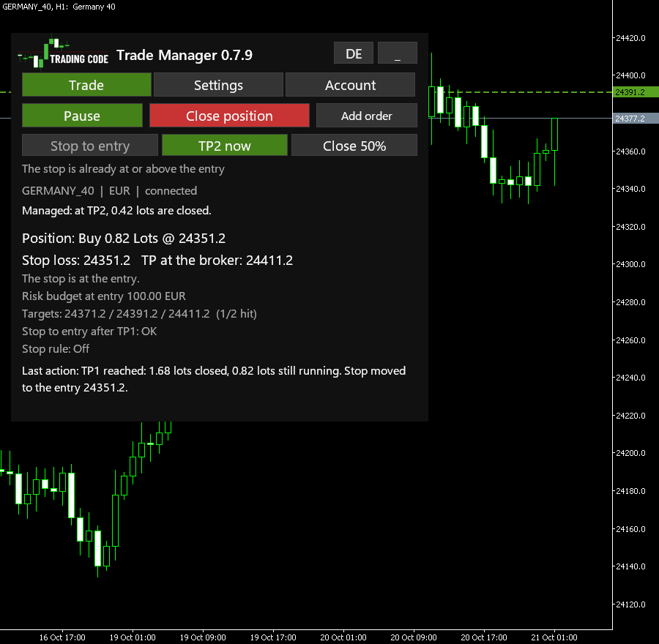This screenshot has width=659, height=644.
Task: Click the Trading Code logo icon
Action: [x=63, y=53]
